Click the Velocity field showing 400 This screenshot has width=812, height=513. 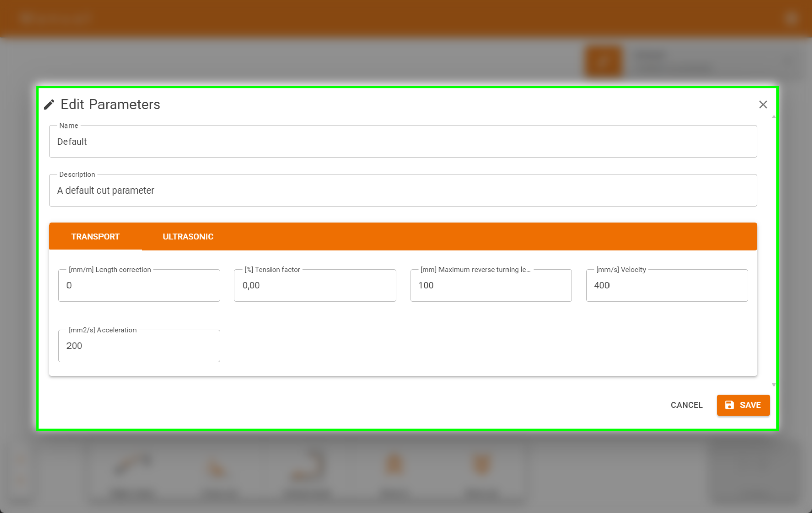click(x=666, y=285)
